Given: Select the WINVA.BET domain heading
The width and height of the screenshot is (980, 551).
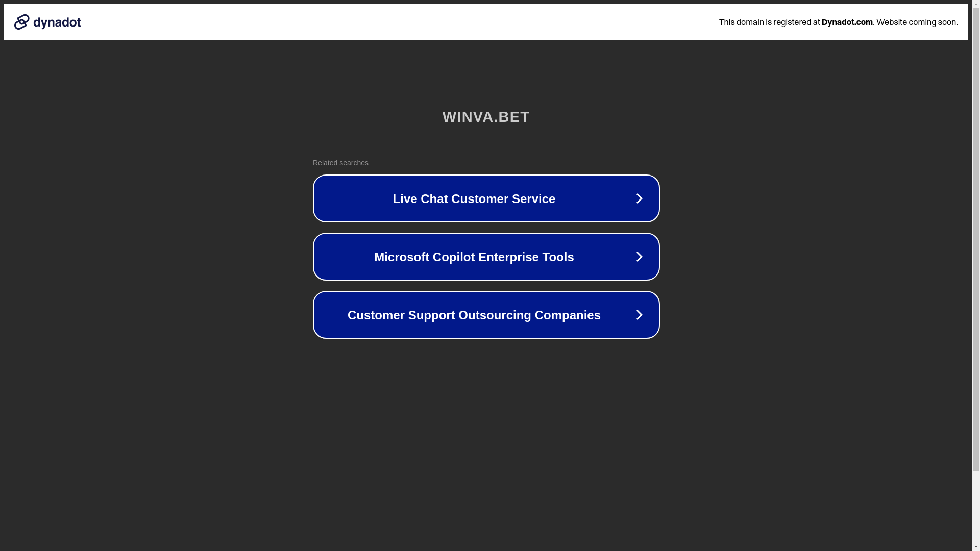Looking at the screenshot, I should pyautogui.click(x=486, y=117).
